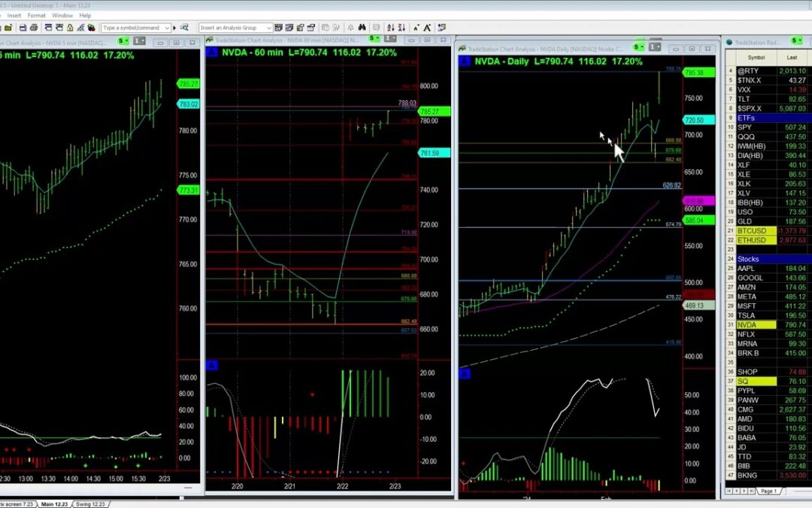812x508 pixels.
Task: Click the 785.38 price marker on Daily chart
Action: [698, 72]
